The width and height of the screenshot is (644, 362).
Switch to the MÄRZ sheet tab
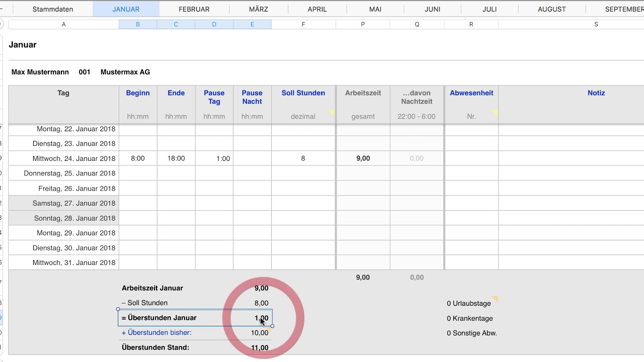tap(259, 9)
